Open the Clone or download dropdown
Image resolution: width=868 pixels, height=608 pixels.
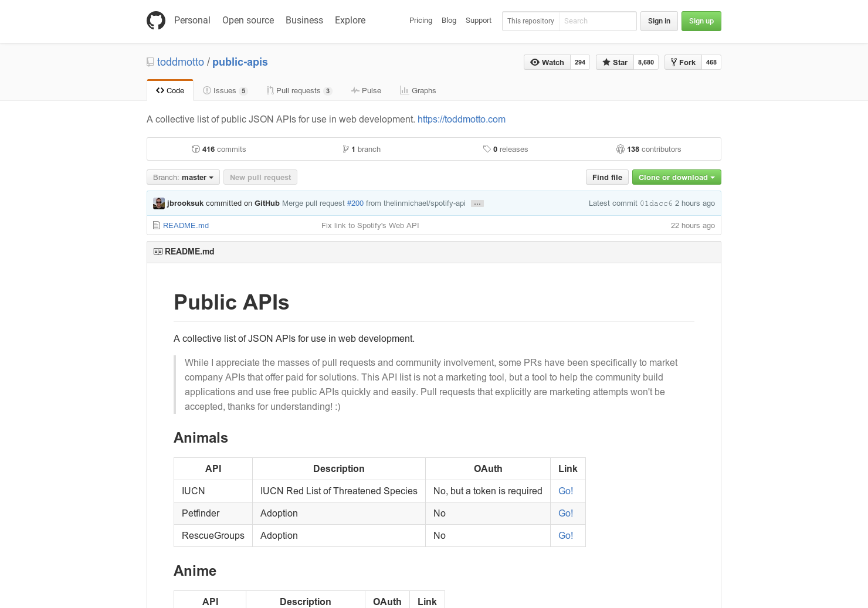[x=676, y=177]
